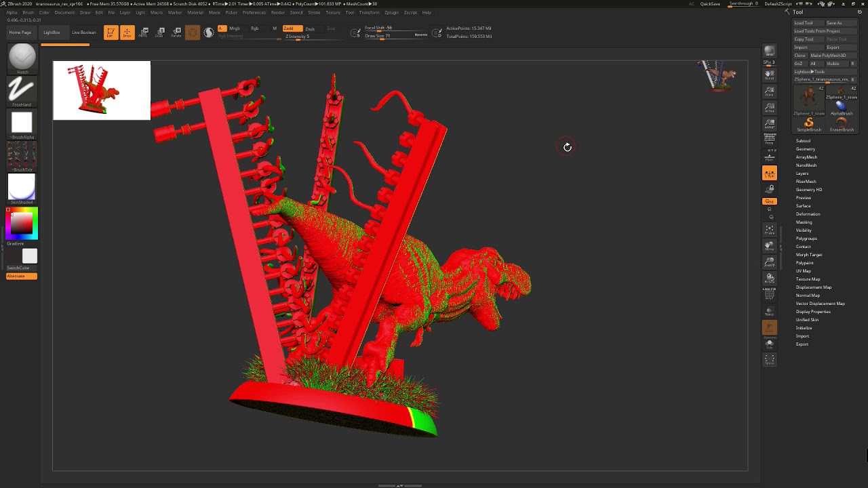Click the Alternate color button
The image size is (868, 488).
point(22,277)
